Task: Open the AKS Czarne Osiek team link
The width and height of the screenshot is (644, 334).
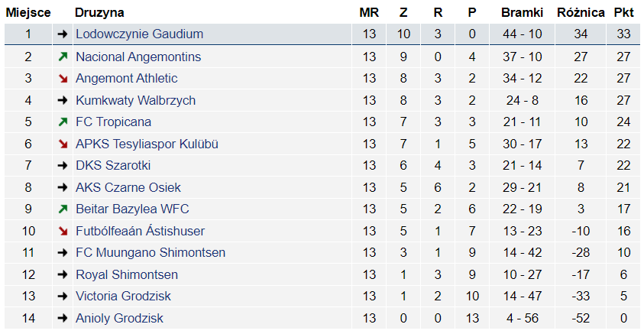Action: [x=128, y=187]
